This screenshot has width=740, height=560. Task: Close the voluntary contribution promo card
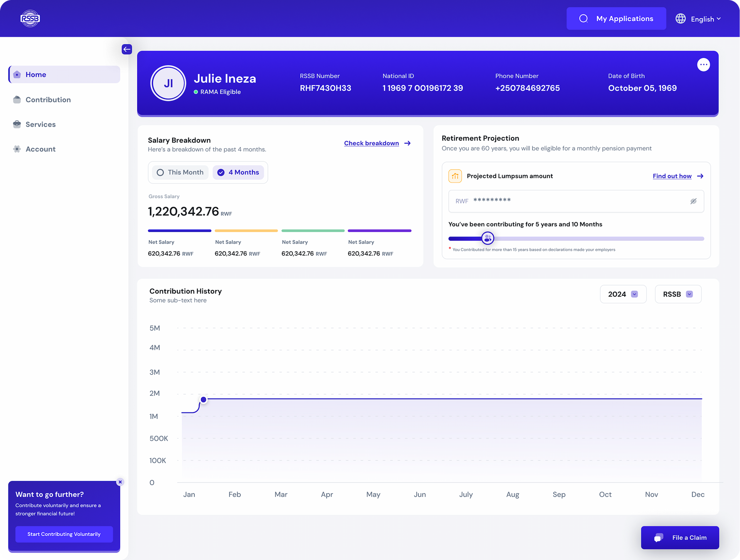(x=120, y=482)
